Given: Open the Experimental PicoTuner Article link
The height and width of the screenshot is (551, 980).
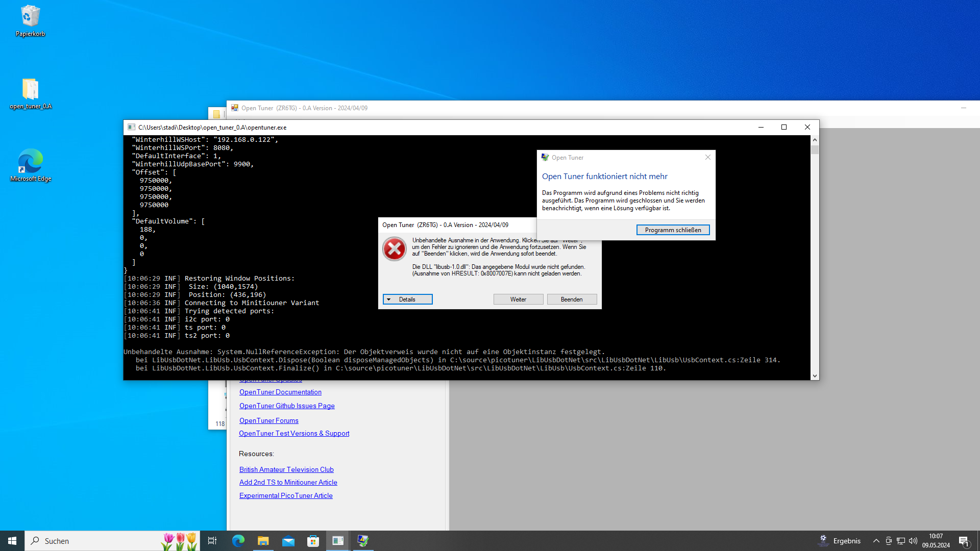Looking at the screenshot, I should [286, 495].
